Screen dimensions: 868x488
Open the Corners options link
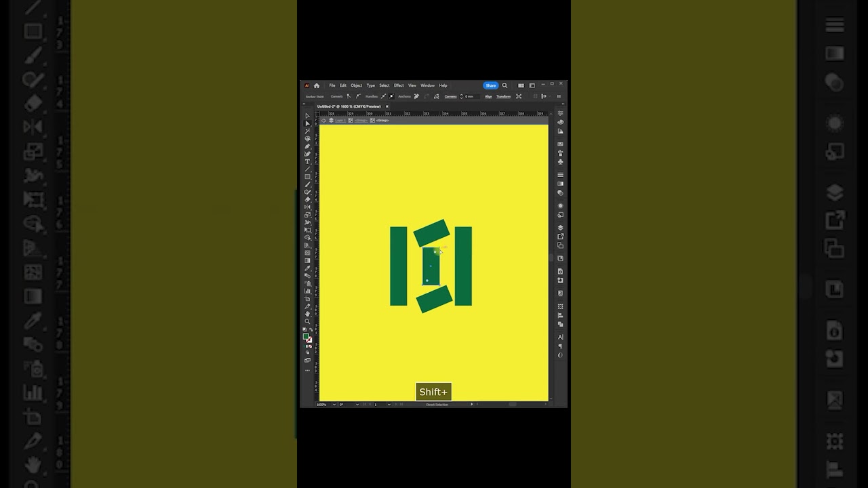(450, 96)
